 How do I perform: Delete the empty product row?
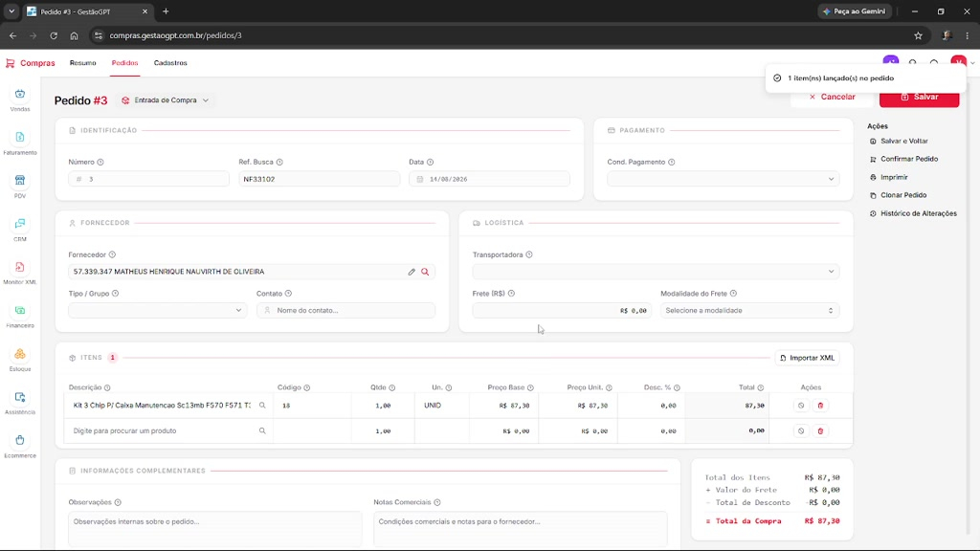point(820,431)
